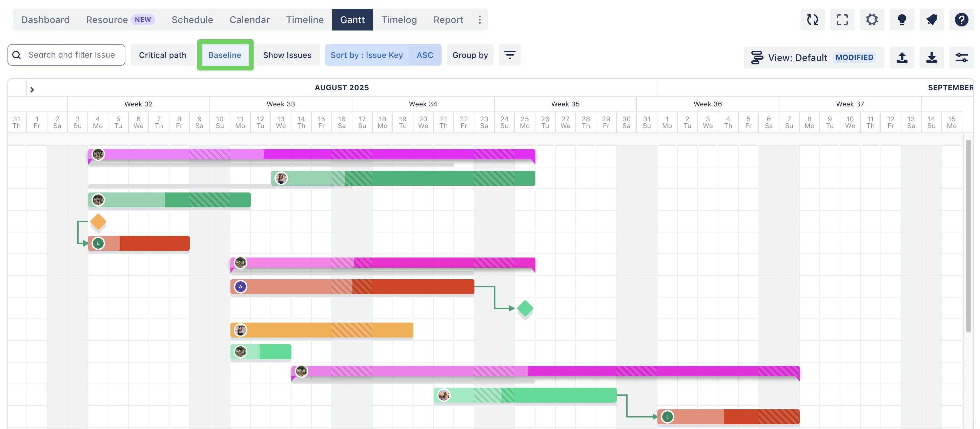Open the settings gear icon
Viewport: 980px width, 429px height.
(x=872, y=20)
